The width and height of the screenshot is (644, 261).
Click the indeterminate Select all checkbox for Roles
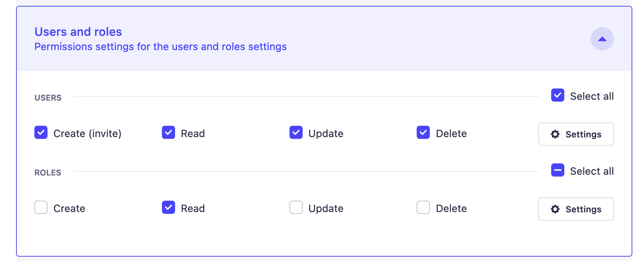click(557, 170)
